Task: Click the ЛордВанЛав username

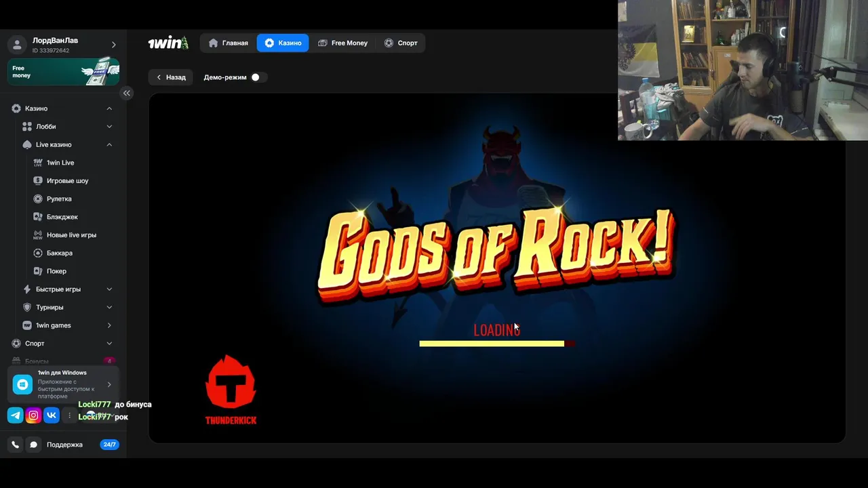Action: [x=55, y=41]
